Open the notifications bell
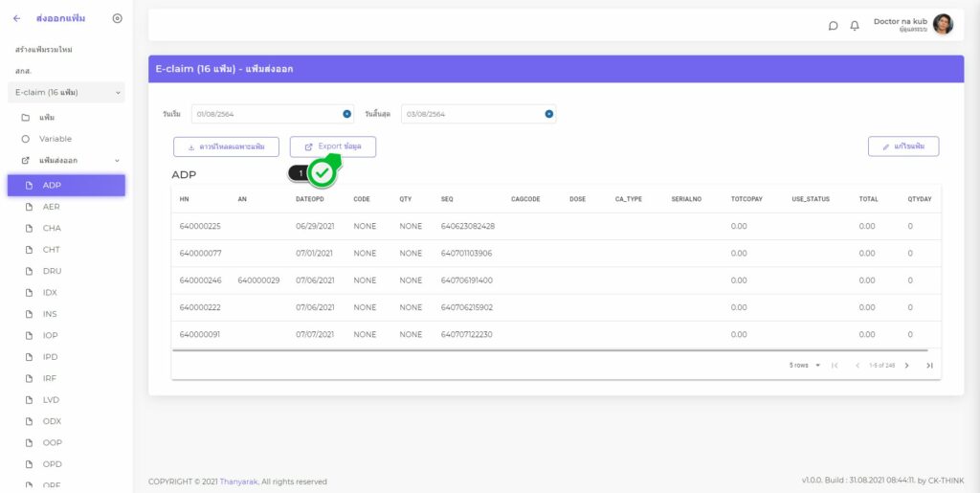The width and height of the screenshot is (980, 493). [855, 26]
